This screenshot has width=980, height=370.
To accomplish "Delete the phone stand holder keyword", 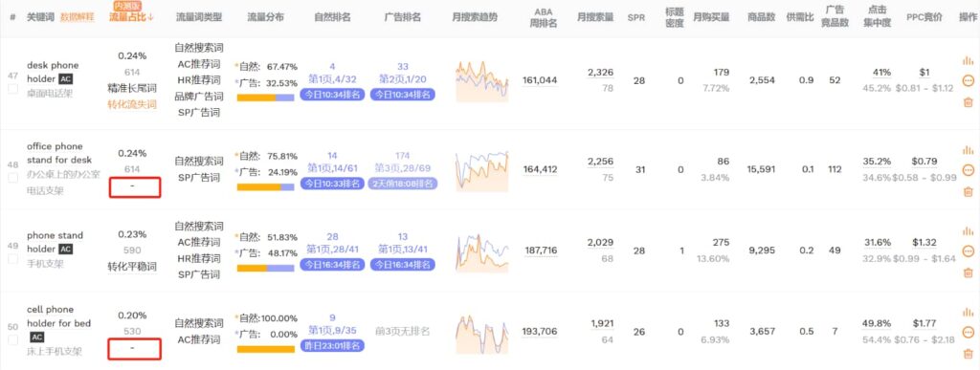I will 969,272.
